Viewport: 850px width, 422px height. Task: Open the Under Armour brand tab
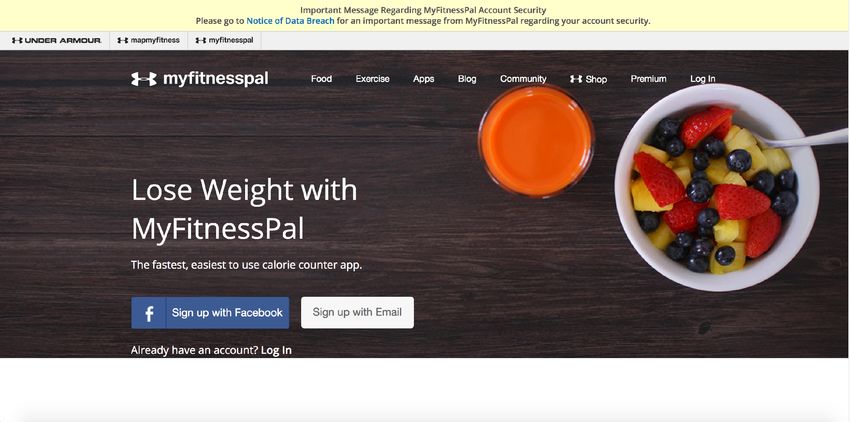coord(56,40)
